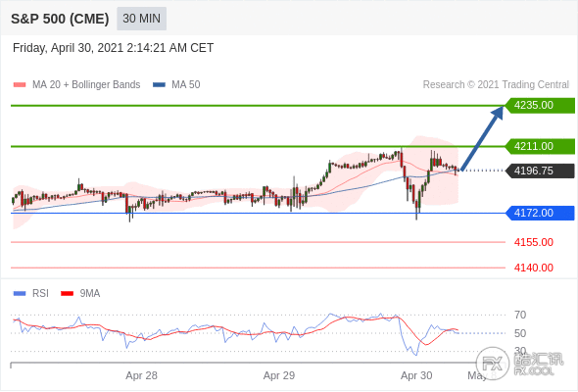
Task: Click the blue MA 50 legend swatch
Action: point(159,85)
